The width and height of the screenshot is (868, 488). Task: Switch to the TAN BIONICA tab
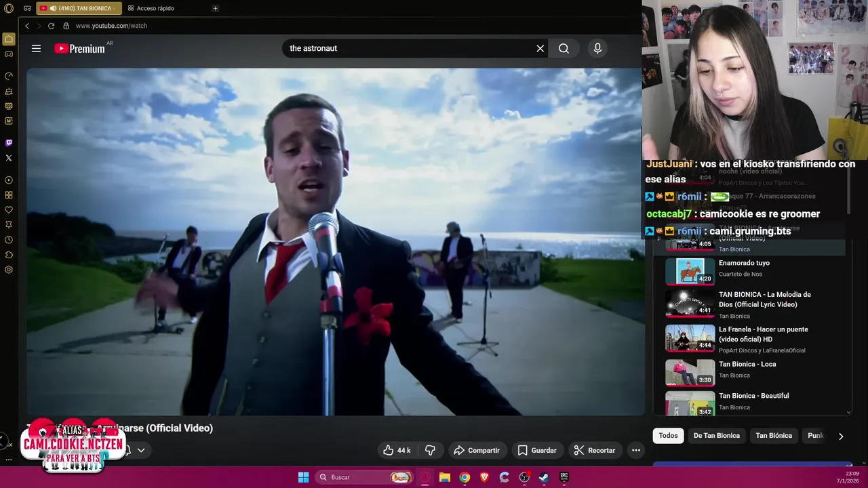click(x=78, y=8)
